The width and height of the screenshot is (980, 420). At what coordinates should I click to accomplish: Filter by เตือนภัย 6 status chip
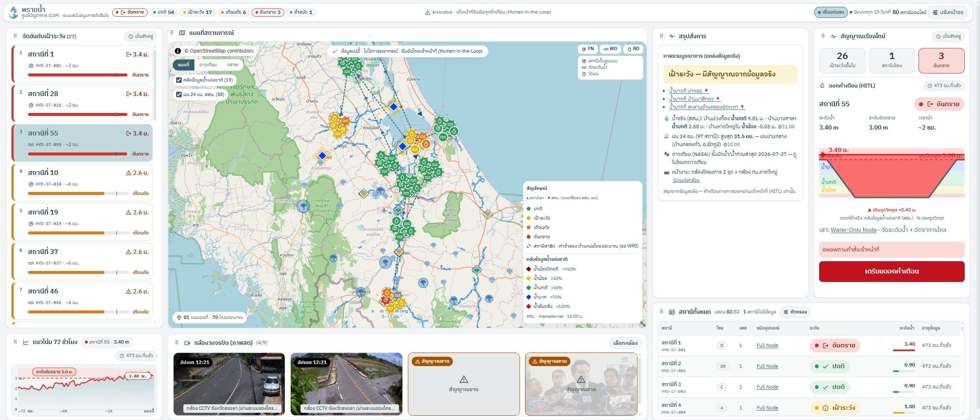coord(233,12)
